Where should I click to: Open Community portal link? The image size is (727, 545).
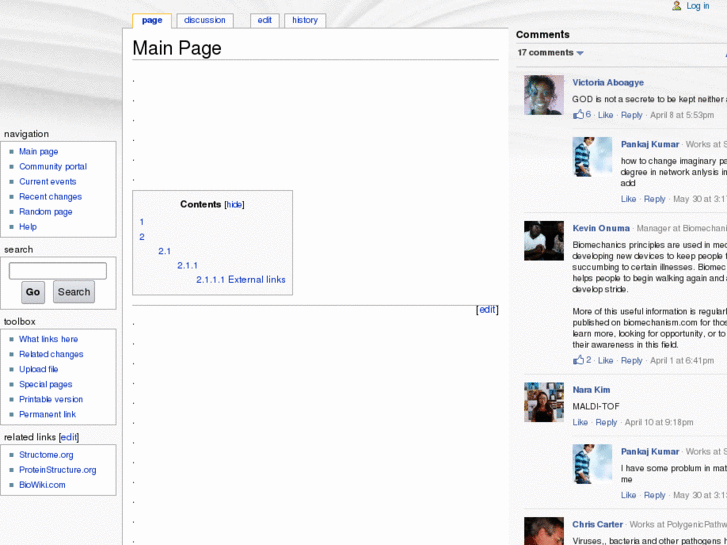53,167
